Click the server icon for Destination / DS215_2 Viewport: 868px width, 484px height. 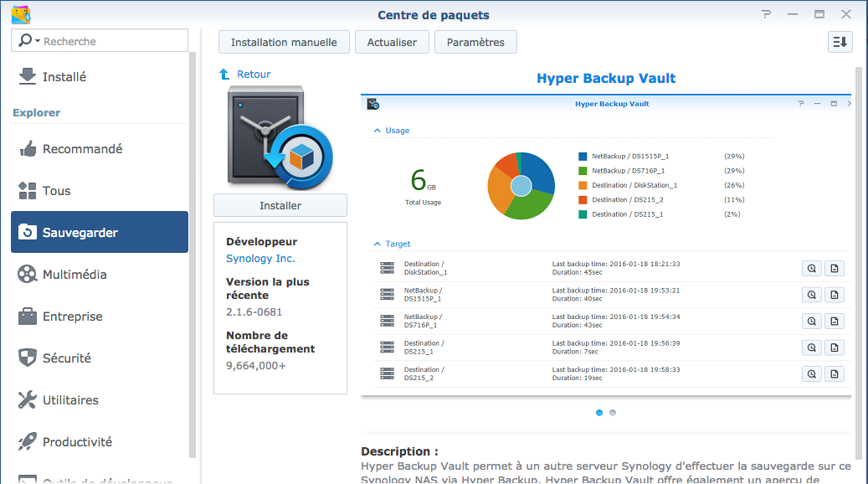pyautogui.click(x=387, y=373)
